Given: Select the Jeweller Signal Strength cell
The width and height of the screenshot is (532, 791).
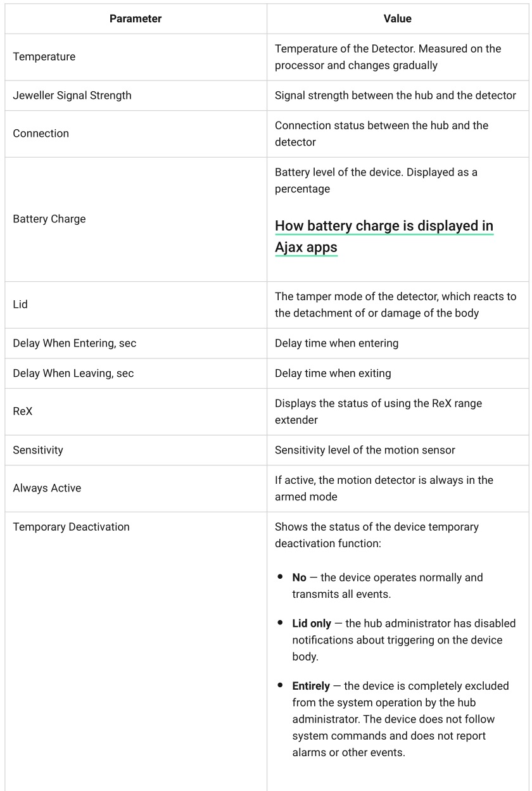Looking at the screenshot, I should coord(136,96).
